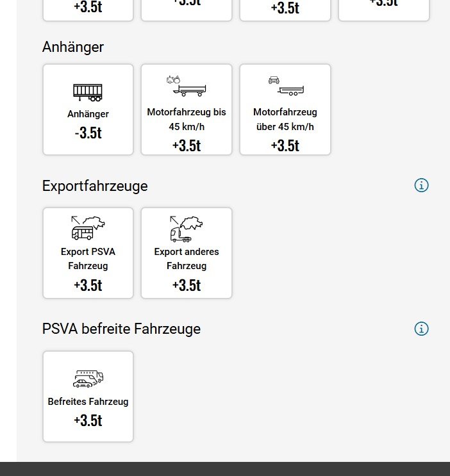Click +3.5t under Motorfahrzeug bis 45 km/h
This screenshot has height=476, width=450.
pos(187,145)
